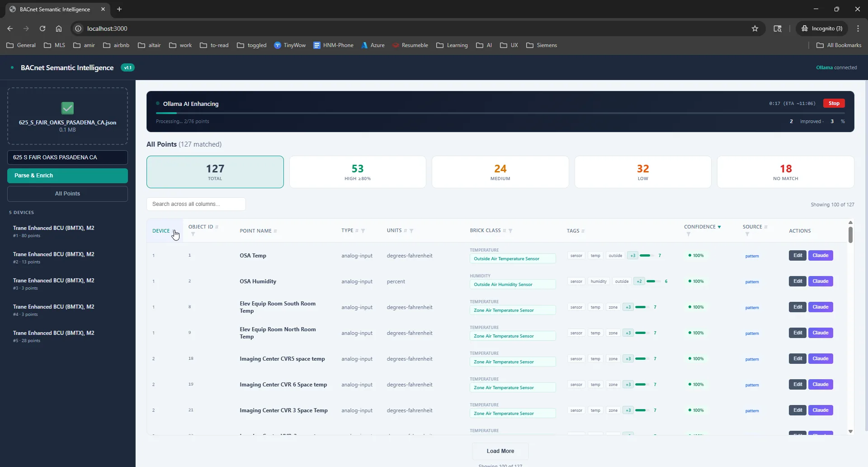This screenshot has width=868, height=467.
Task: Bookmark this page with the star icon
Action: click(755, 29)
